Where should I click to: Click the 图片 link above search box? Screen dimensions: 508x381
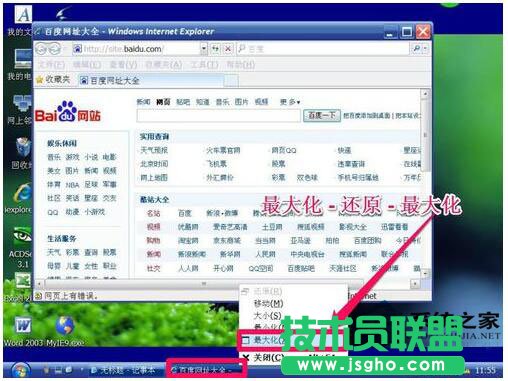coord(242,102)
